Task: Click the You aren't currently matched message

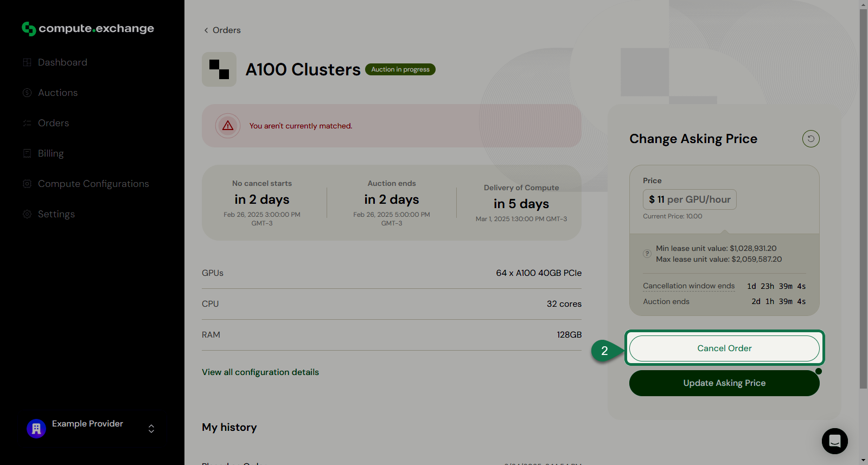Action: [301, 126]
